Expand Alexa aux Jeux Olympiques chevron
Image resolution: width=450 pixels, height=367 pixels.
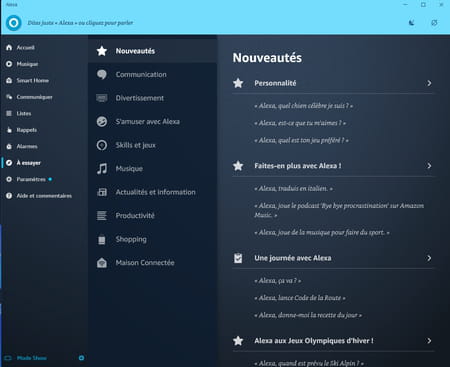pyautogui.click(x=429, y=341)
